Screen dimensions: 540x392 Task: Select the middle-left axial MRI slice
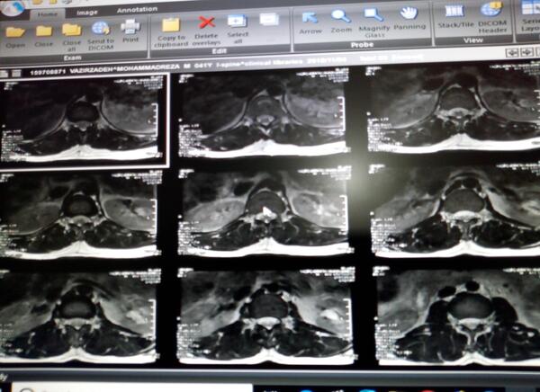coord(80,214)
